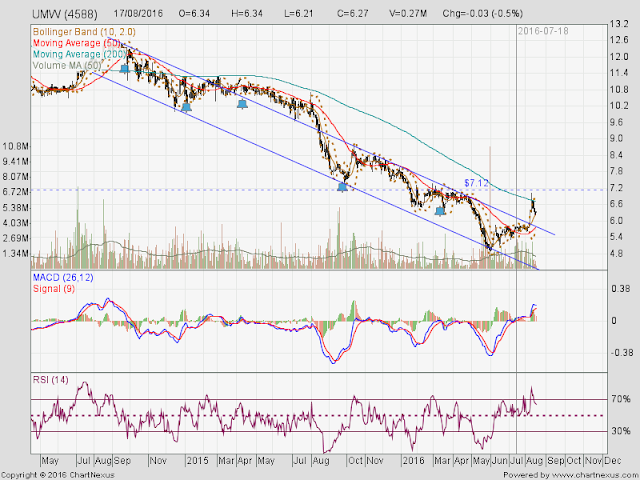The height and width of the screenshot is (480, 640).
Task: Click the 1.34M volume axis label
Action: coord(16,254)
